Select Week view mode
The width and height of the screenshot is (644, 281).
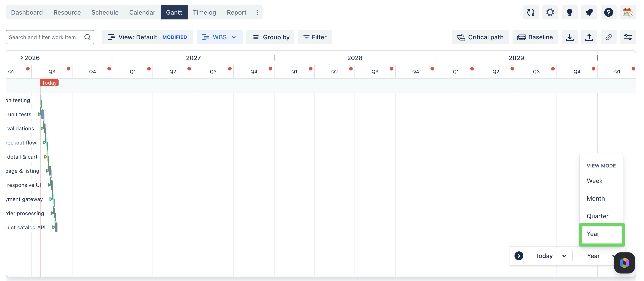(601, 180)
